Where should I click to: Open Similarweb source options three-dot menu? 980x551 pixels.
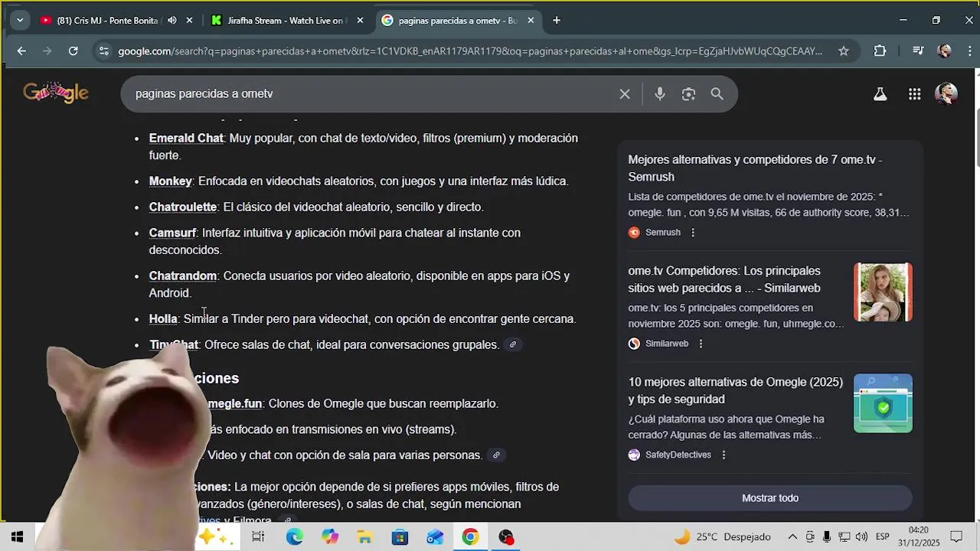(701, 344)
